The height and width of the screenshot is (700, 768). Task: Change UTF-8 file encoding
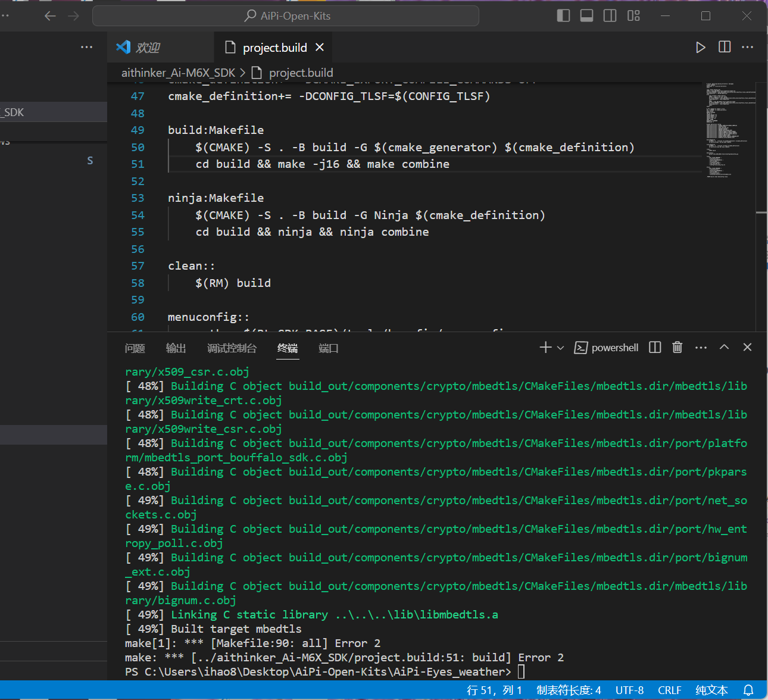click(629, 690)
